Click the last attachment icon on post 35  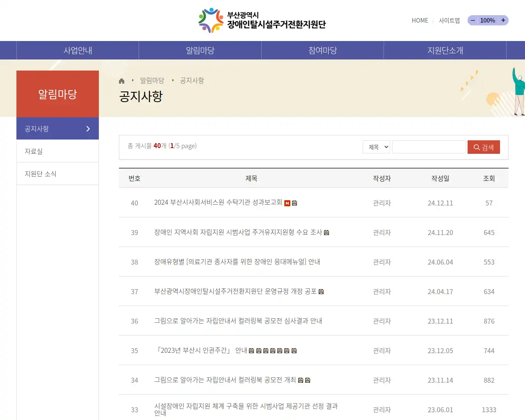point(294,351)
